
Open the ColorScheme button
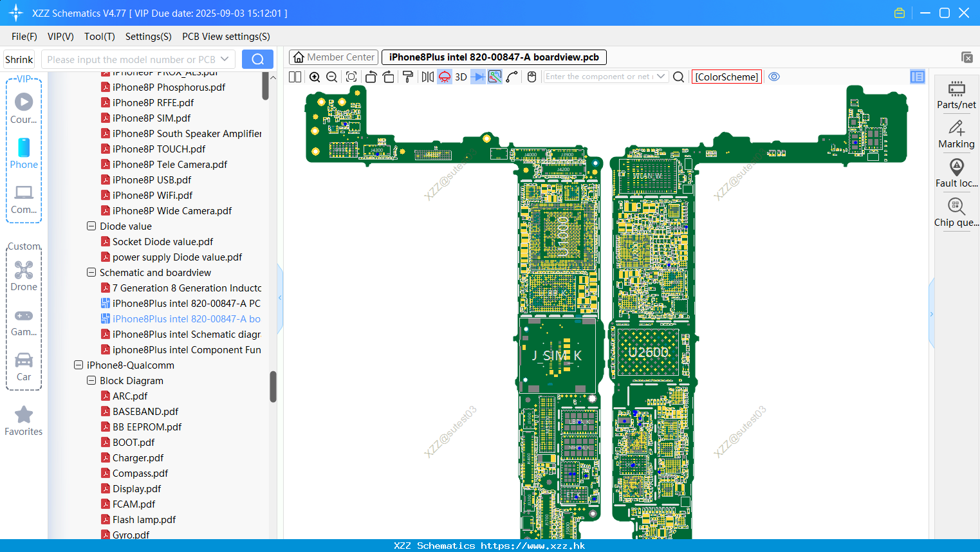pos(727,77)
